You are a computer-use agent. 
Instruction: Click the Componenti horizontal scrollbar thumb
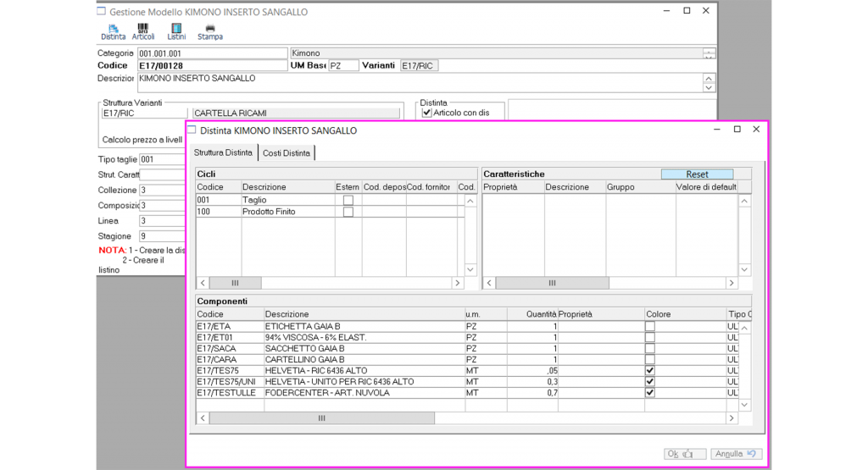[x=322, y=418]
